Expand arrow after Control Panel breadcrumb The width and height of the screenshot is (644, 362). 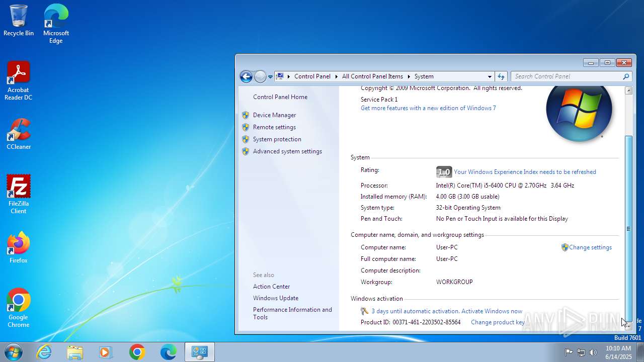[337, 76]
